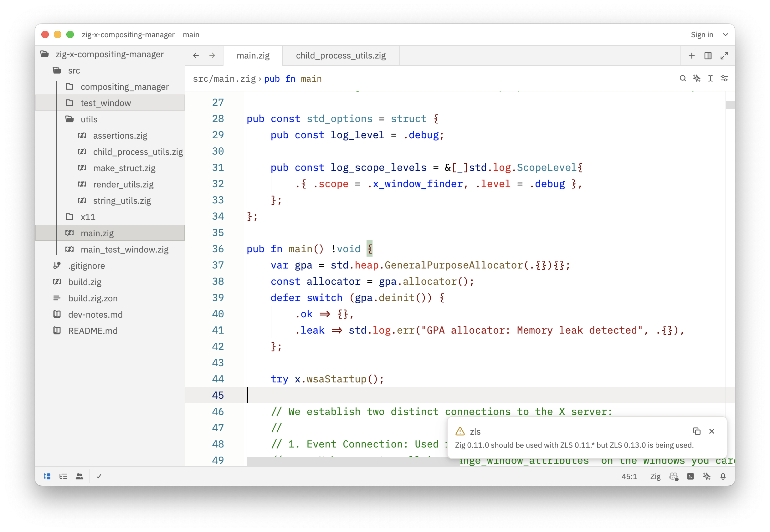Image resolution: width=770 pixels, height=532 pixels.
Task: Split the editor pane with split icon
Action: (x=708, y=56)
